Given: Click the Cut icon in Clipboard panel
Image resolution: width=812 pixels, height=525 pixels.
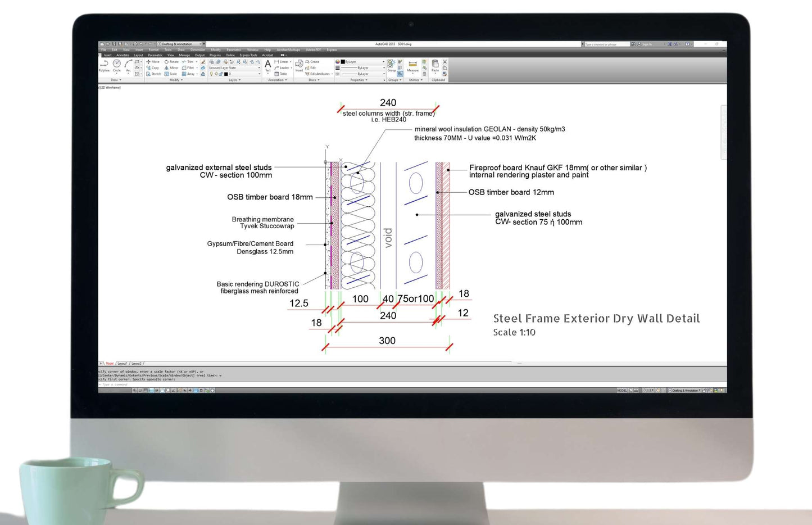Looking at the screenshot, I should pos(444,62).
